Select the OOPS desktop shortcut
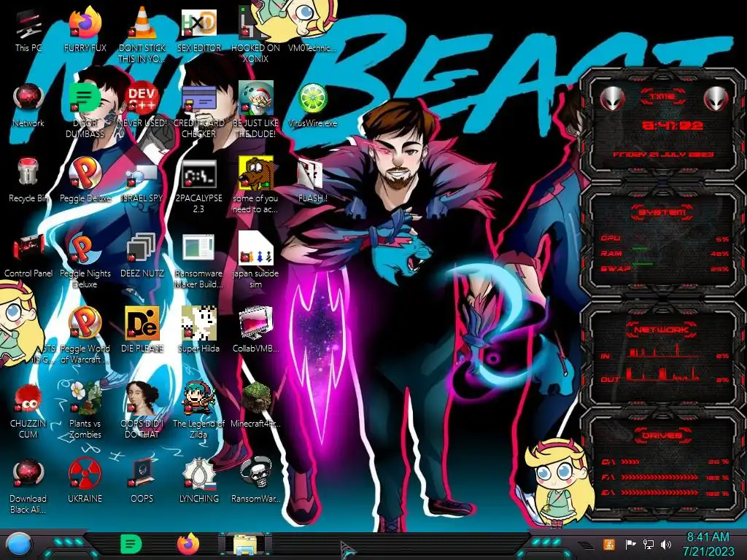 pos(142,481)
